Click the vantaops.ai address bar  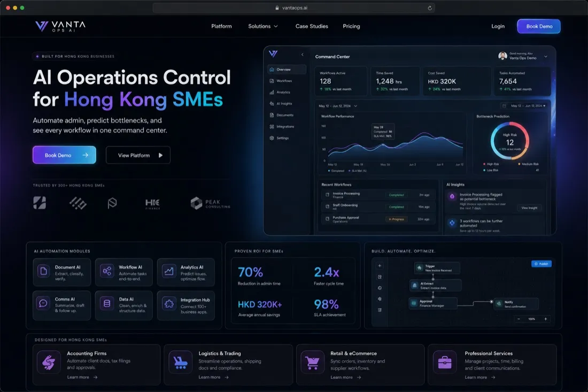tap(293, 8)
